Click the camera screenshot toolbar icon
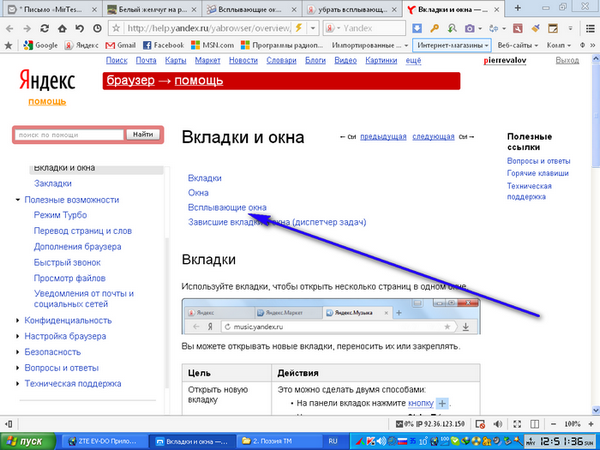Image resolution: width=600 pixels, height=450 pixels. point(470,28)
